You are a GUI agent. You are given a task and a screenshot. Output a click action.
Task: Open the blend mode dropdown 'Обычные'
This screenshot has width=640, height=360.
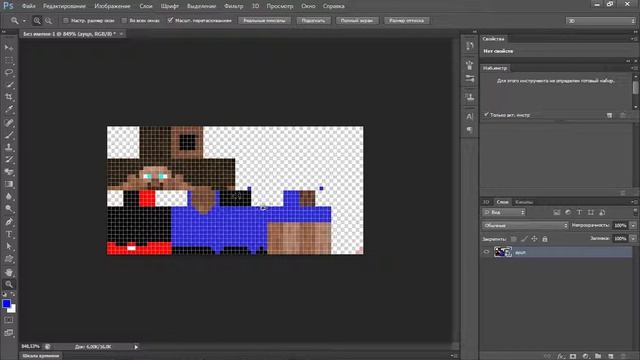point(525,225)
